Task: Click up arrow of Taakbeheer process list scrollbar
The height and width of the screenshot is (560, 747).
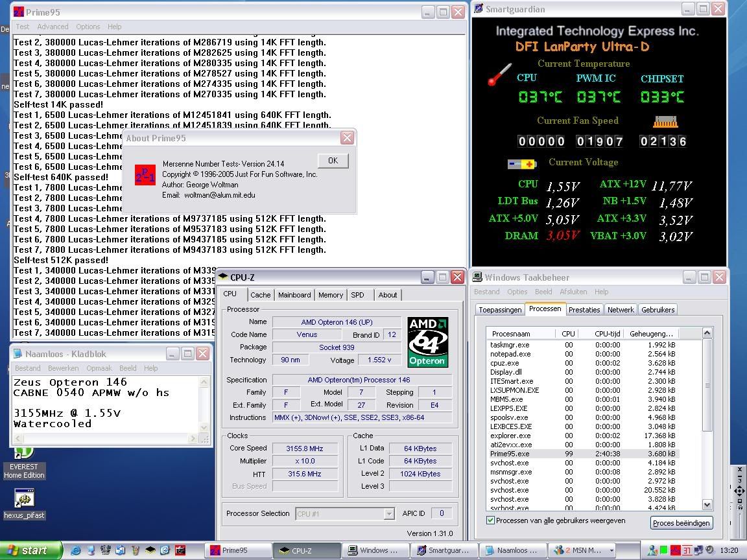Action: click(707, 333)
